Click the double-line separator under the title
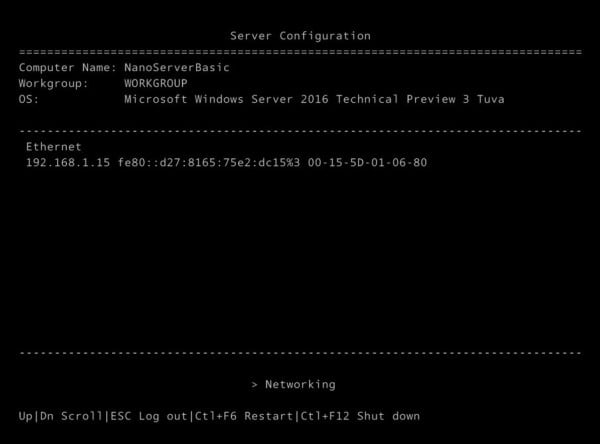 tap(300, 52)
